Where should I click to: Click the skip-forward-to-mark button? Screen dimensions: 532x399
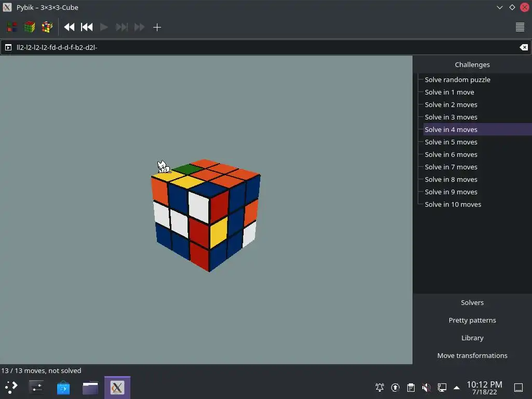point(122,27)
